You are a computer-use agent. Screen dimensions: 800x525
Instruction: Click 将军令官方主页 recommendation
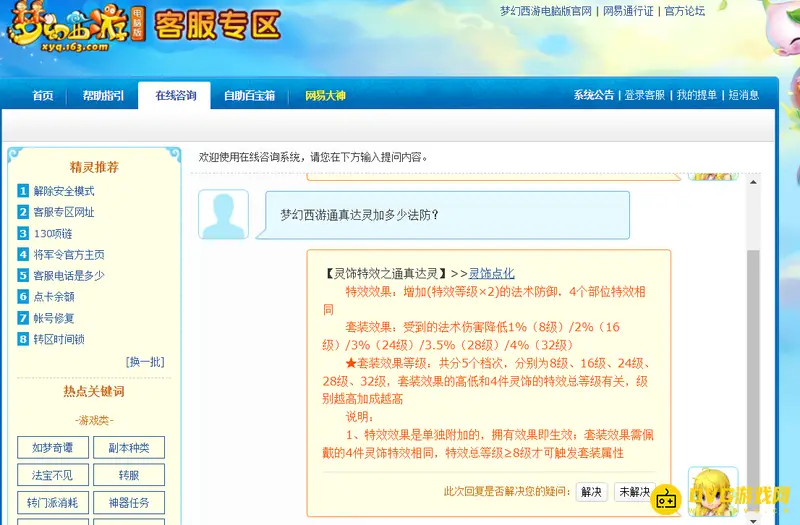coord(69,254)
